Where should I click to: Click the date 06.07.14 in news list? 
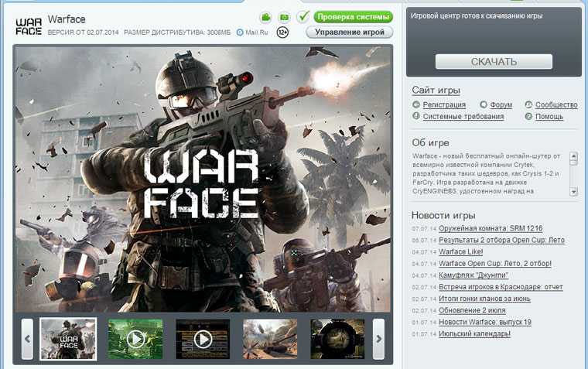[x=424, y=240]
